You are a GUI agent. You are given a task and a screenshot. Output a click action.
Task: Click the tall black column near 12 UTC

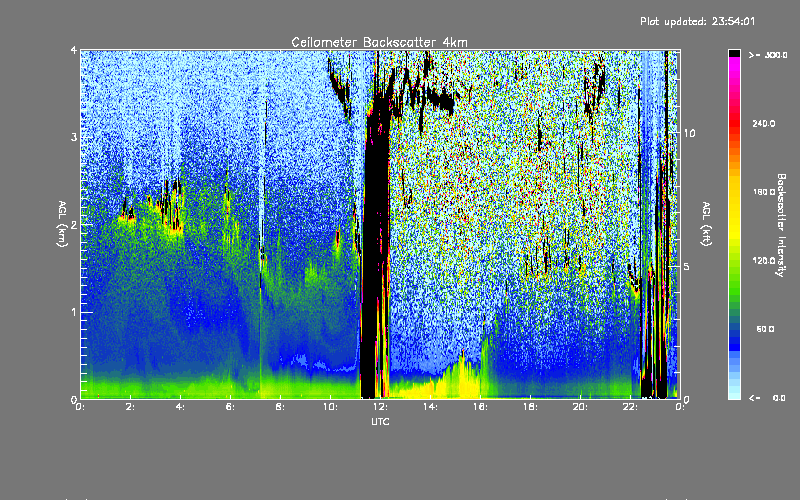(x=377, y=245)
